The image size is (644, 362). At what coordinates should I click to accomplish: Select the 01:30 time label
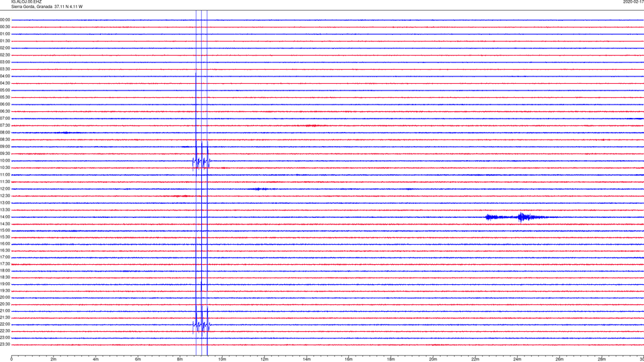click(5, 41)
